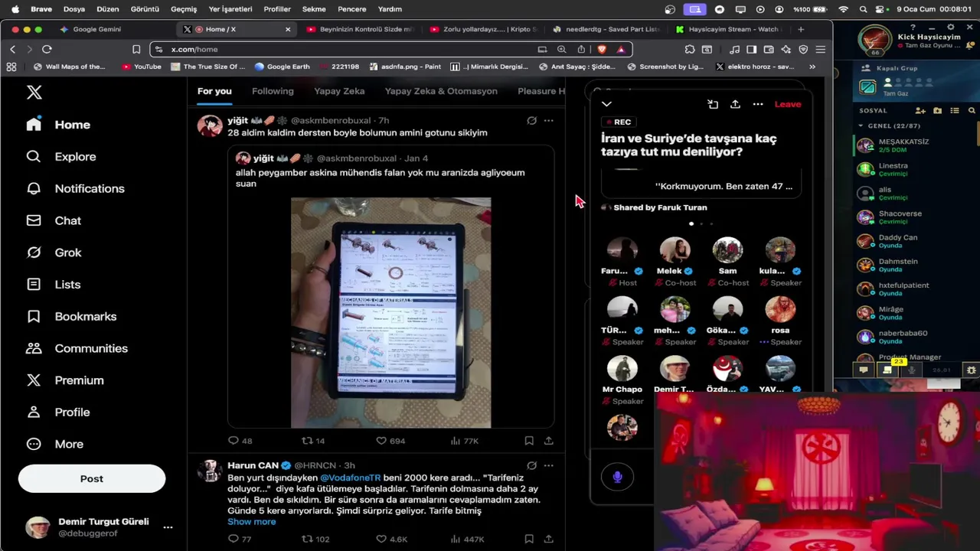Collapse the Space panel with chevron
Image resolution: width=980 pixels, height=551 pixels.
pos(606,104)
